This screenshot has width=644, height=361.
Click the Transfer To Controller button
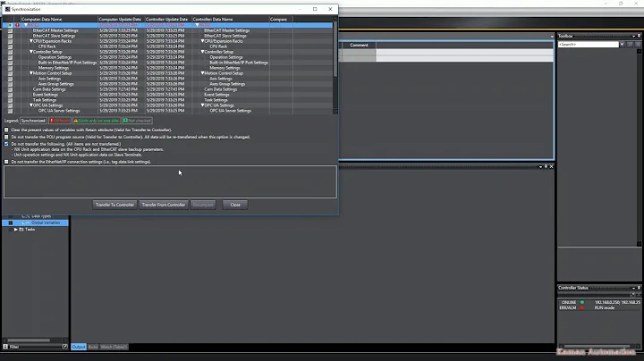click(x=114, y=205)
